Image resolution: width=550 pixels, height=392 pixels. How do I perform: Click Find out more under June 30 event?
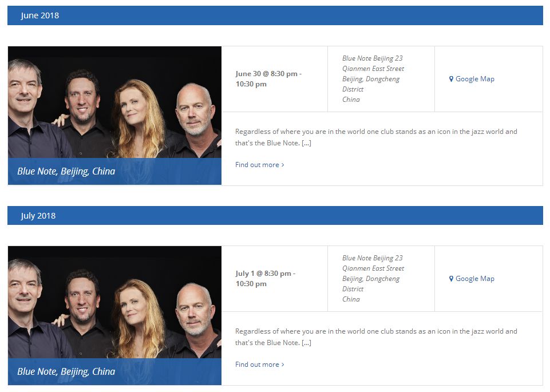pos(260,165)
